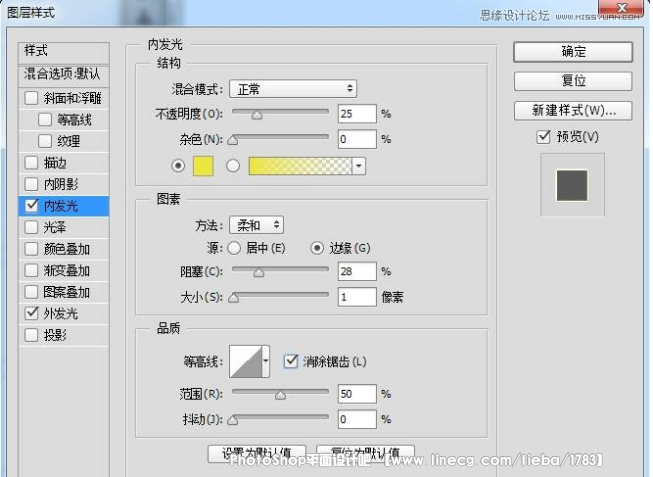Enable the 颜色叠加 checkbox
This screenshot has height=477, width=653.
pyautogui.click(x=31, y=249)
